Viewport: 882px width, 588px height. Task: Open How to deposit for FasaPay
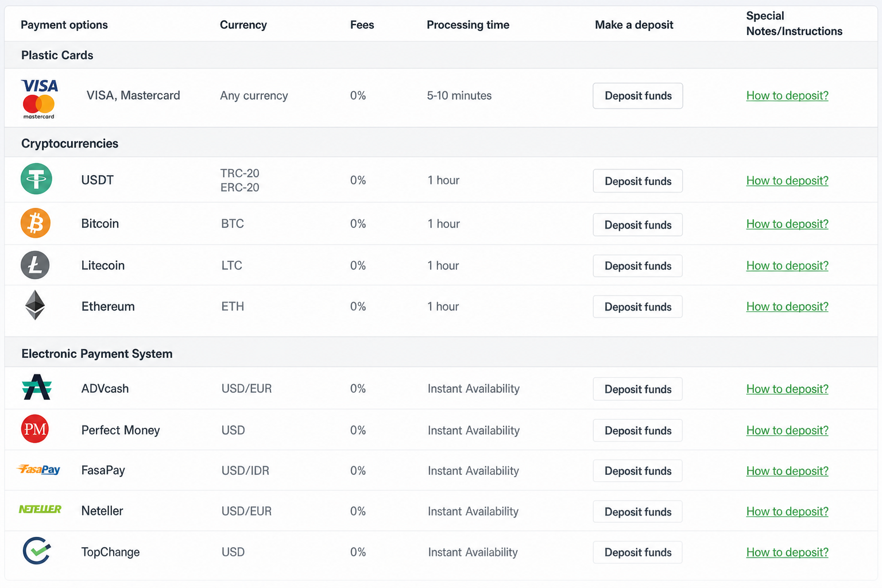click(787, 471)
